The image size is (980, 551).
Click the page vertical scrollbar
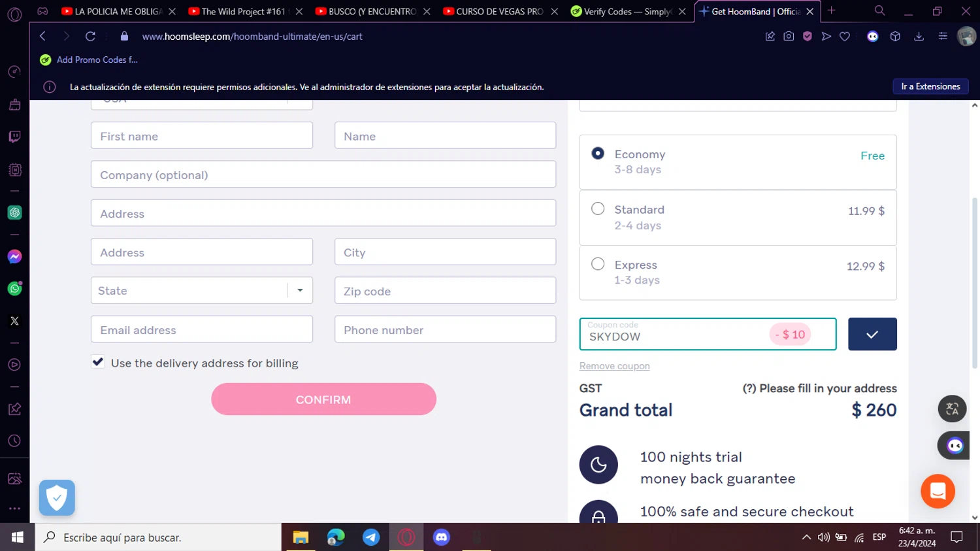[974, 282]
